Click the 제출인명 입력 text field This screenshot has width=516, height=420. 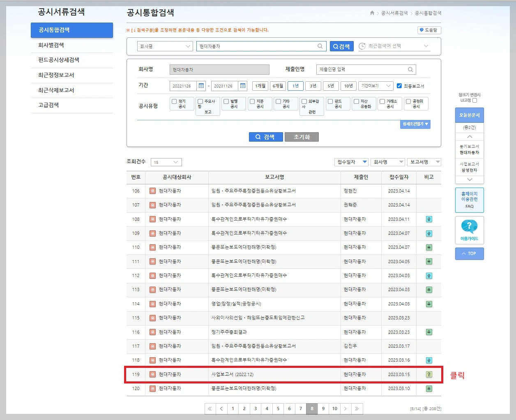362,69
